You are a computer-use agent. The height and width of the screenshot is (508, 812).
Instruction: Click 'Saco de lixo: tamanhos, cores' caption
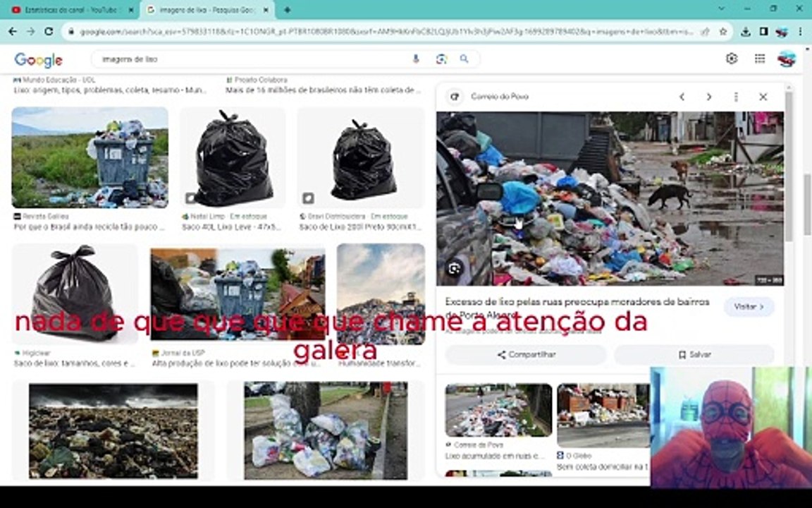[x=74, y=363]
